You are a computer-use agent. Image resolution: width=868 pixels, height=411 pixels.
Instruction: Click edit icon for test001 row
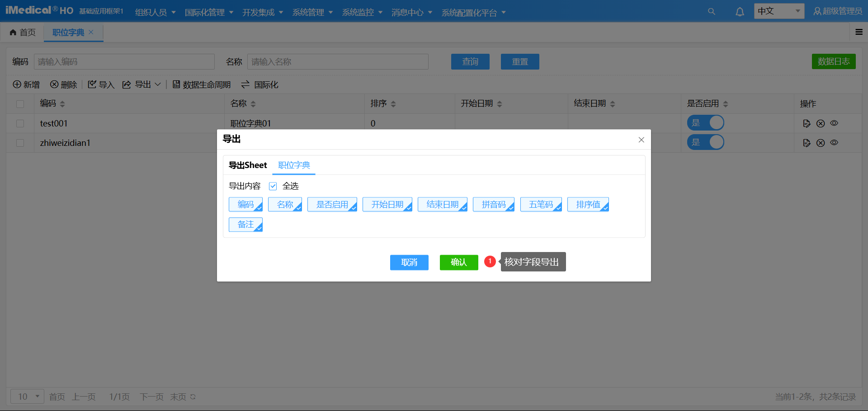[x=807, y=123]
